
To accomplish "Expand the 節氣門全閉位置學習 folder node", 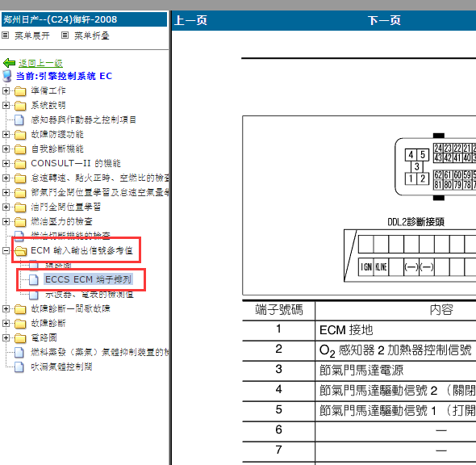I will pyautogui.click(x=6, y=193).
